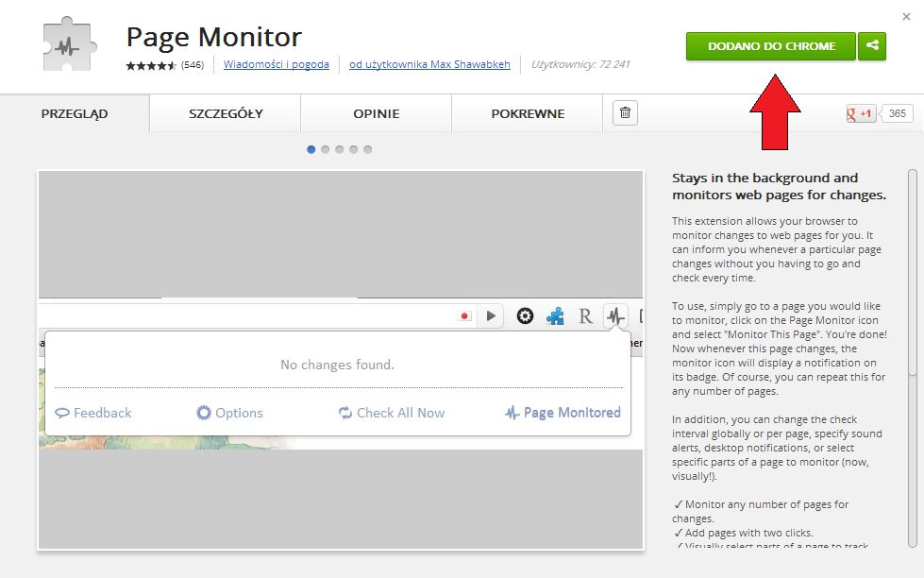Click the green share button
This screenshot has width=924, height=578.
click(872, 46)
